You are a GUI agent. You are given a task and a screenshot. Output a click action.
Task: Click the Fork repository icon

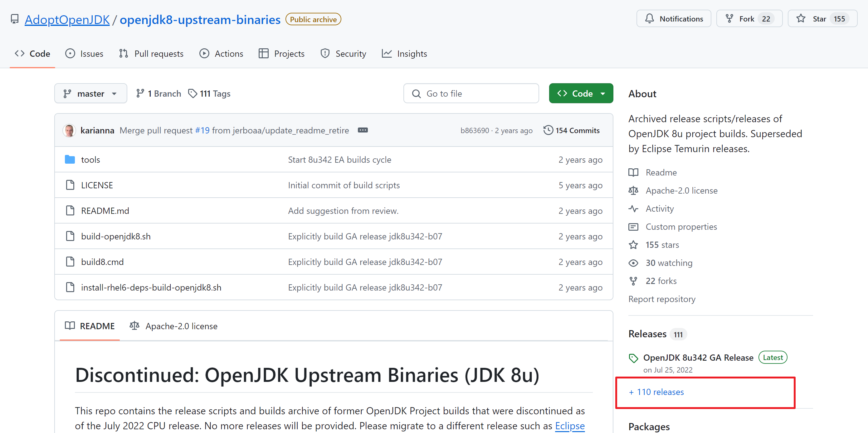(x=729, y=19)
